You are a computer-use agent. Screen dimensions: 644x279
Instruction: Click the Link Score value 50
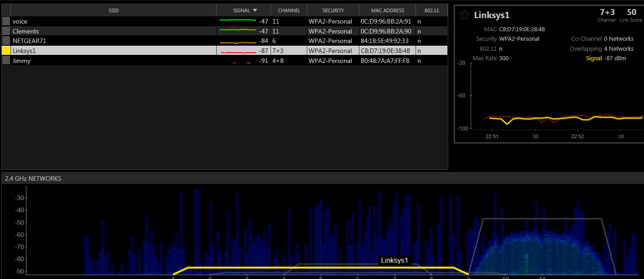(631, 12)
